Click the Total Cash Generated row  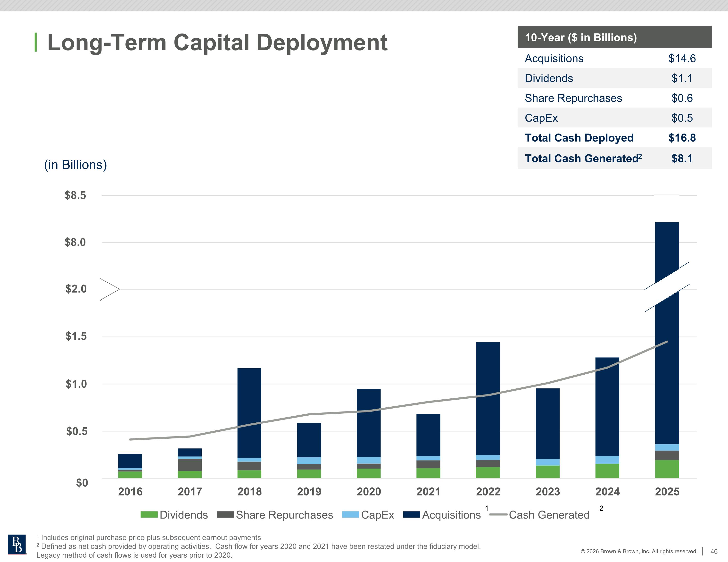[x=614, y=158]
